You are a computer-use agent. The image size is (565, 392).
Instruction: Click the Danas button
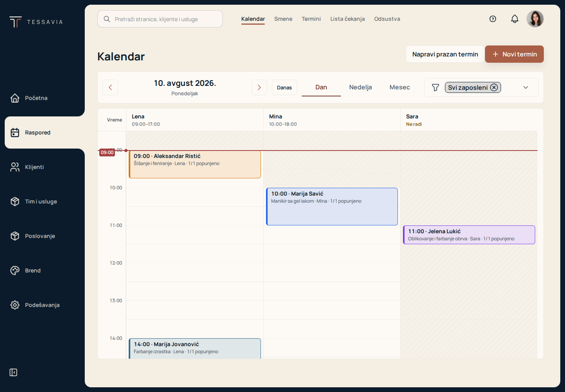284,87
